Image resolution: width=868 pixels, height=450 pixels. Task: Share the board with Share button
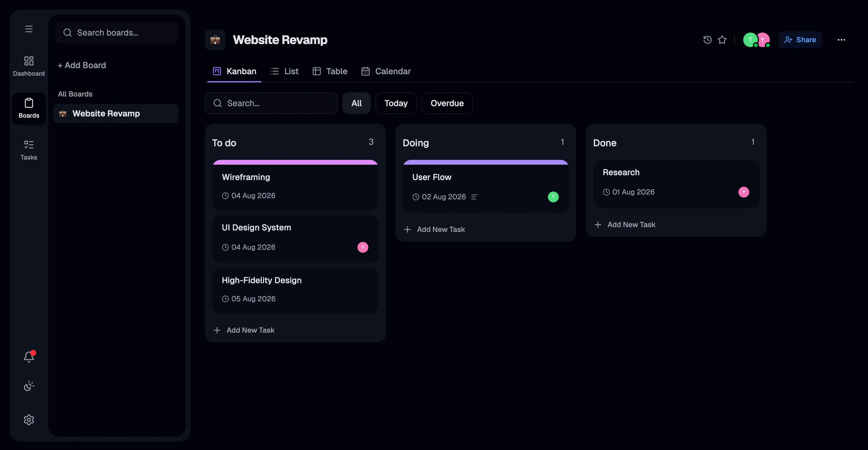click(800, 40)
